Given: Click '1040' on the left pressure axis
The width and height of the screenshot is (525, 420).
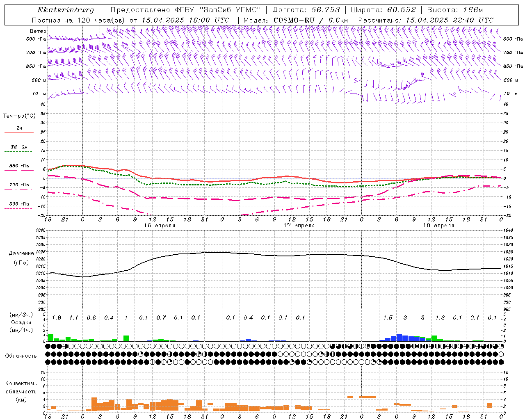Looking at the screenshot, I should coord(41,231).
